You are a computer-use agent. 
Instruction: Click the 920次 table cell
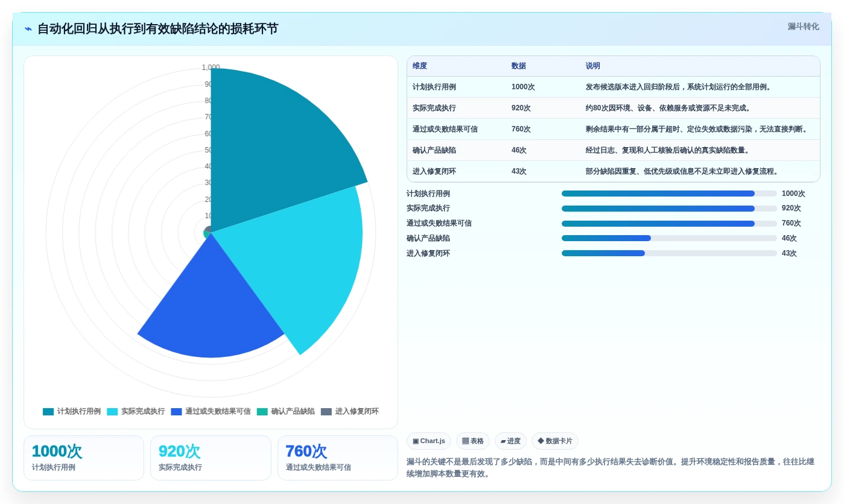click(521, 109)
